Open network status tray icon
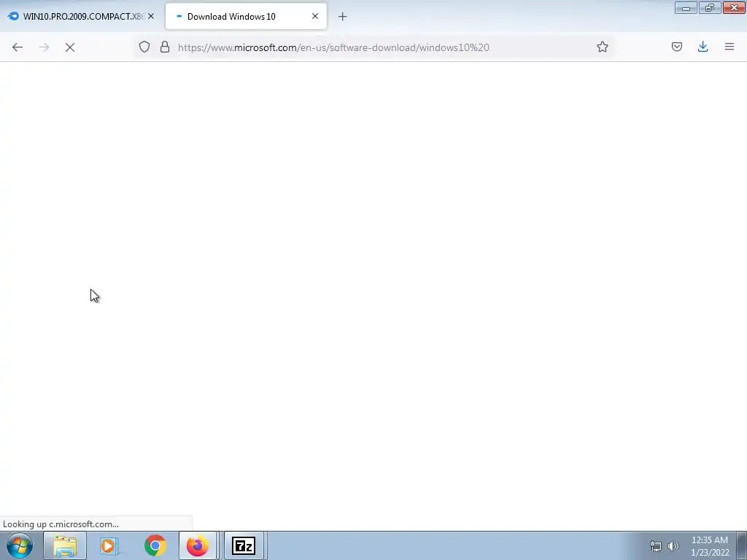Viewport: 747px width, 560px height. [656, 546]
